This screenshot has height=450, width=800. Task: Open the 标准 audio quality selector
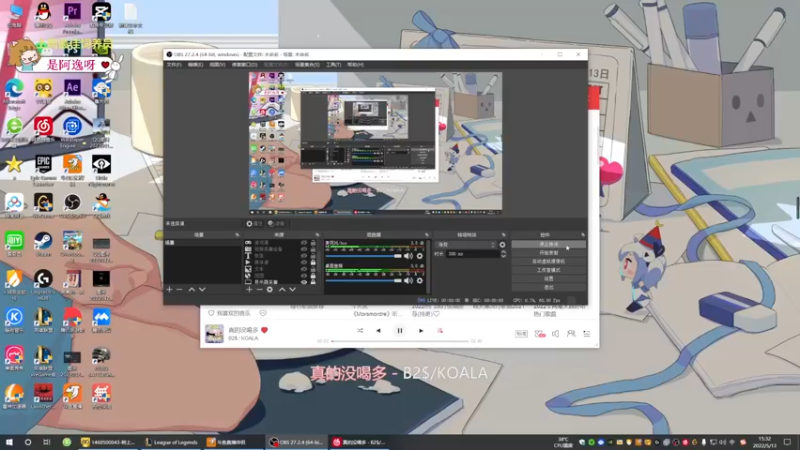tap(521, 334)
